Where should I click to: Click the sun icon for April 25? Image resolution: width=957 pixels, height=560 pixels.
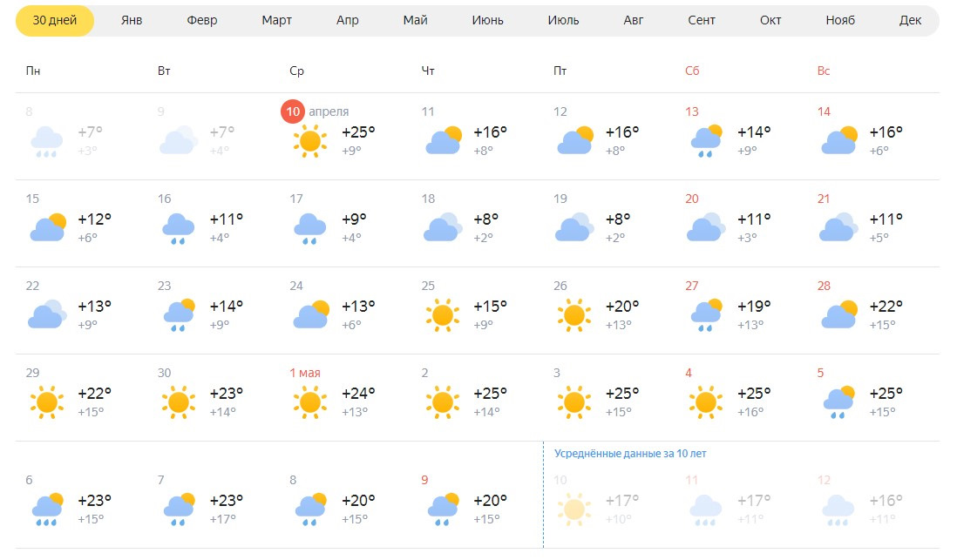(442, 314)
